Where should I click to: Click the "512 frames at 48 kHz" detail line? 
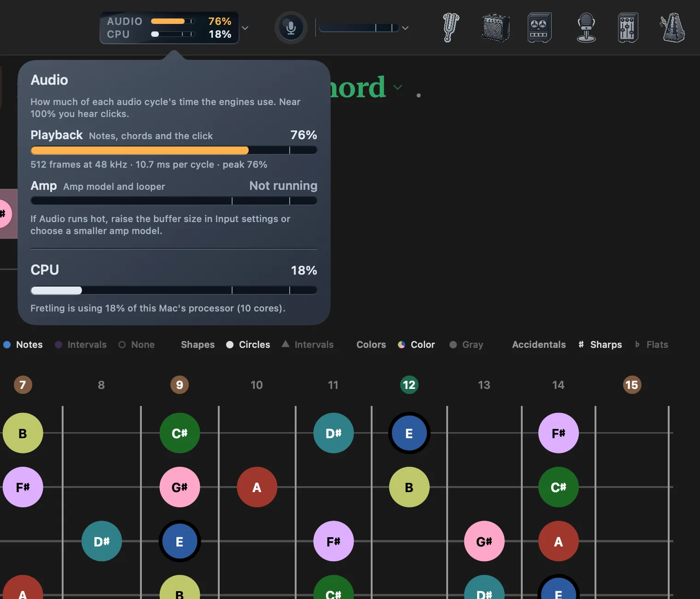[x=149, y=164]
